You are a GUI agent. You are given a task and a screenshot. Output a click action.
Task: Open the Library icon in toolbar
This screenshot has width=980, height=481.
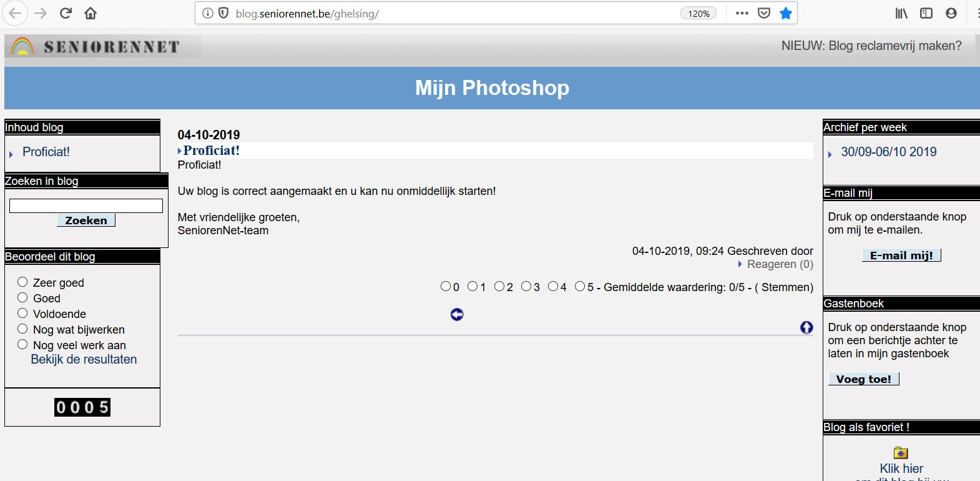[x=901, y=13]
